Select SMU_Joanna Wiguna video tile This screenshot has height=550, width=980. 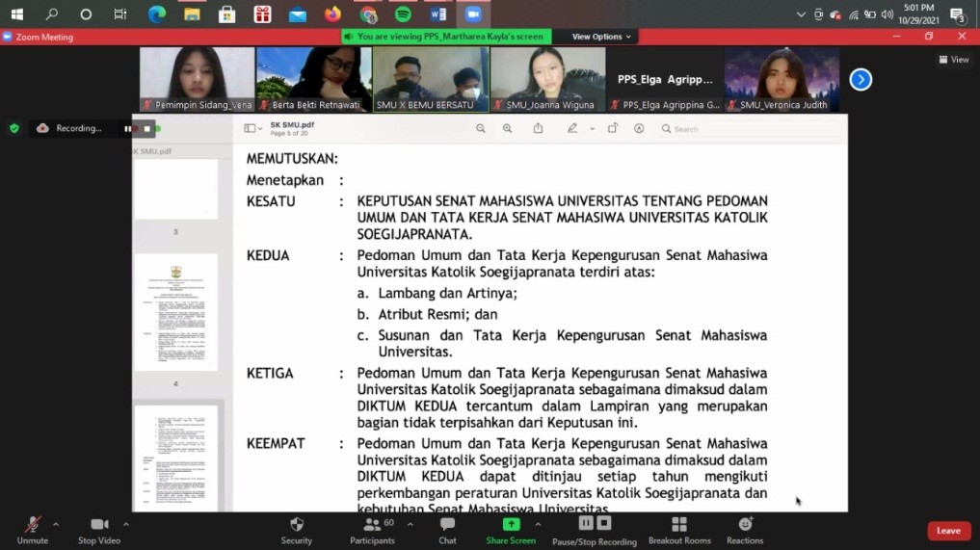tap(547, 79)
